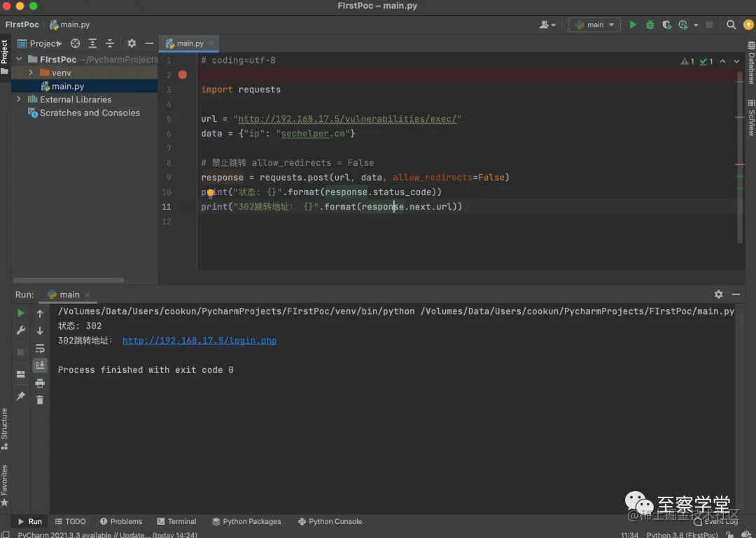This screenshot has height=538, width=756.
Task: Open run configuration wrench icon
Action: (21, 330)
